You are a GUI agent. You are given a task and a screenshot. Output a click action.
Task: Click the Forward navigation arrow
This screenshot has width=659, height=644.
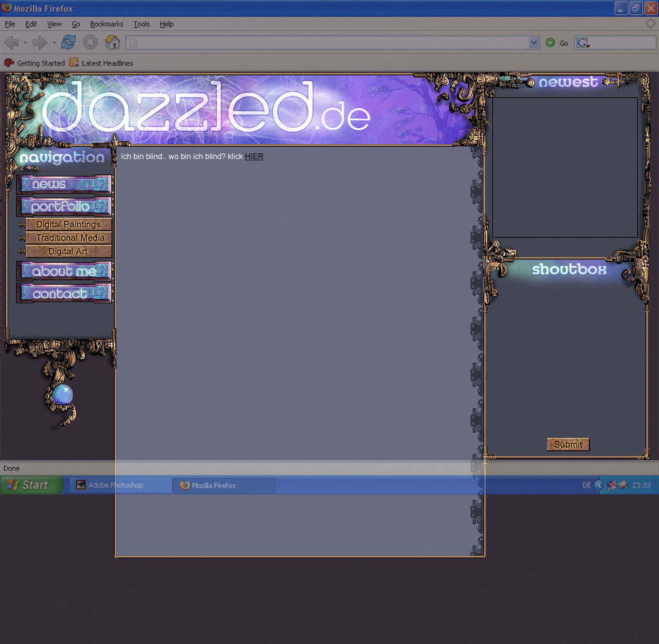click(39, 43)
